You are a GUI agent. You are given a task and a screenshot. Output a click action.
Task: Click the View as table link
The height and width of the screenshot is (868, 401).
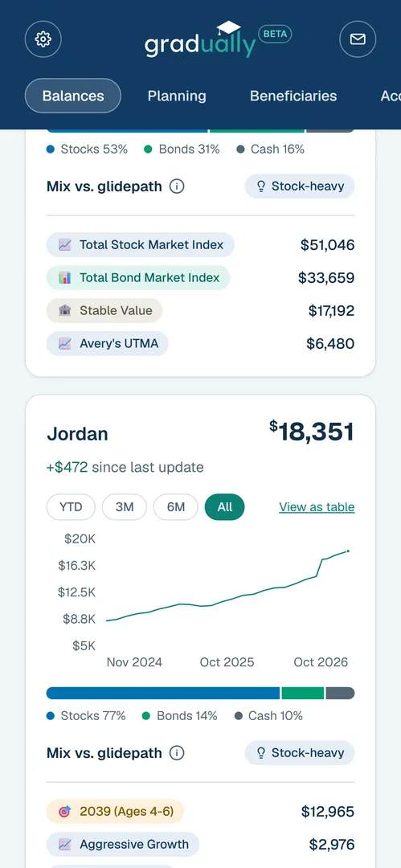(317, 507)
